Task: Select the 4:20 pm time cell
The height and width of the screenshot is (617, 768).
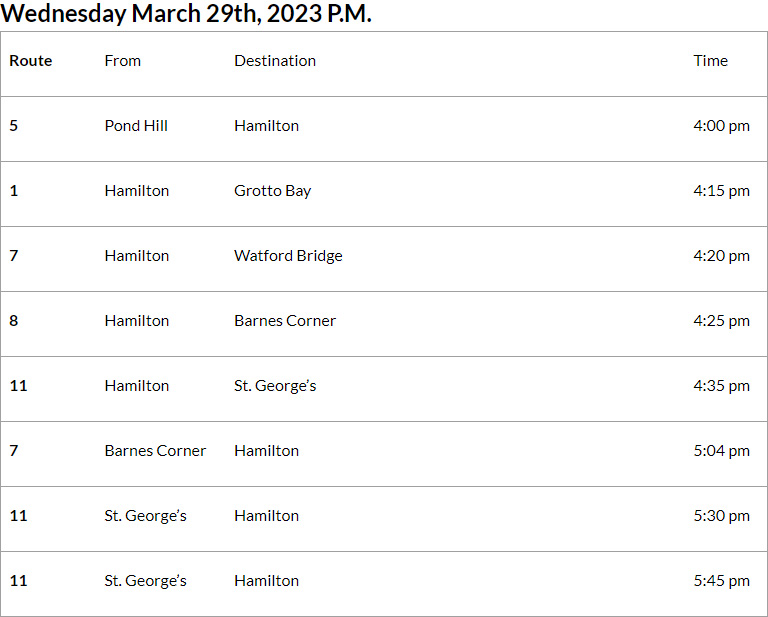Action: (721, 256)
